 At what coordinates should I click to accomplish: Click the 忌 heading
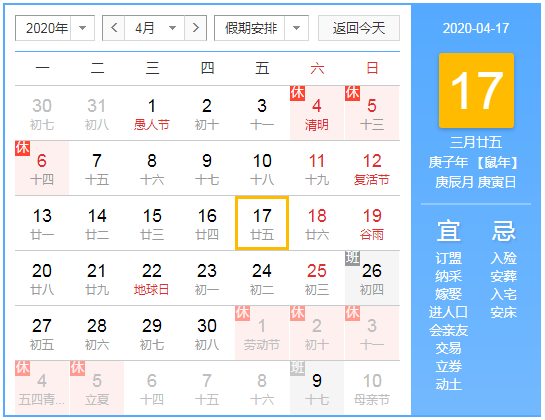pos(503,230)
